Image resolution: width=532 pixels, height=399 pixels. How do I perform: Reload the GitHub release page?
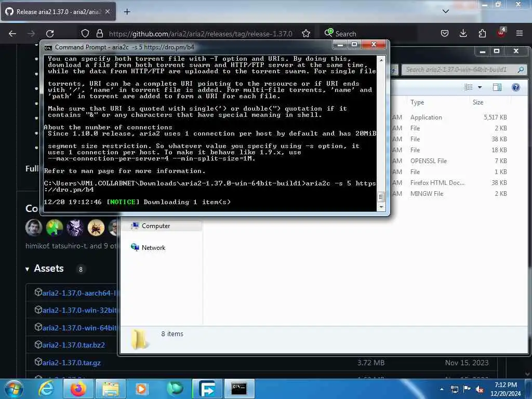[50, 34]
